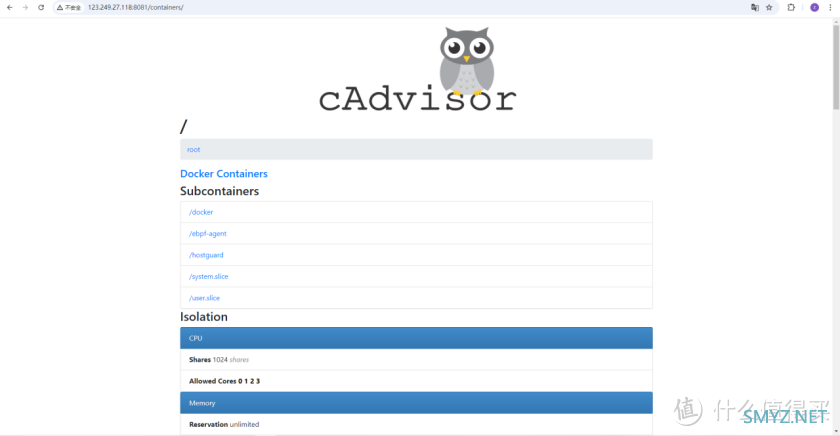The width and height of the screenshot is (840, 436).
Task: Click the Memory isolation panel header
Action: [x=416, y=403]
